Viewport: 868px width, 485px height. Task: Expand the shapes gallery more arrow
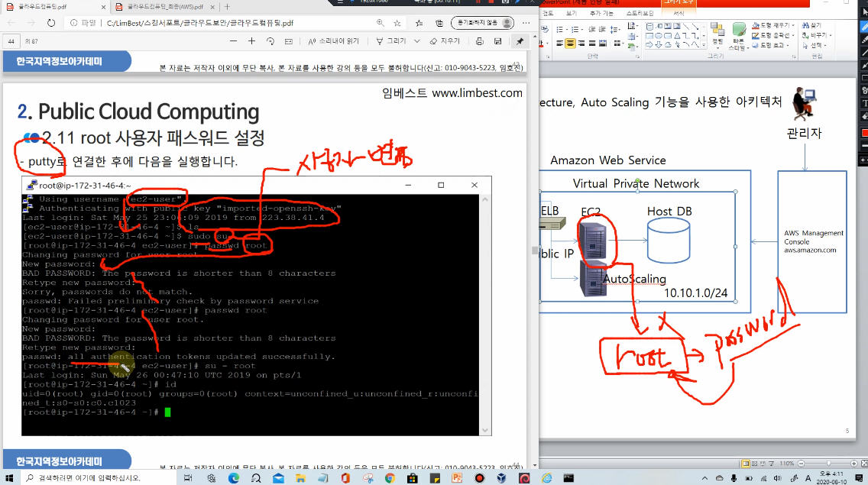coord(704,45)
